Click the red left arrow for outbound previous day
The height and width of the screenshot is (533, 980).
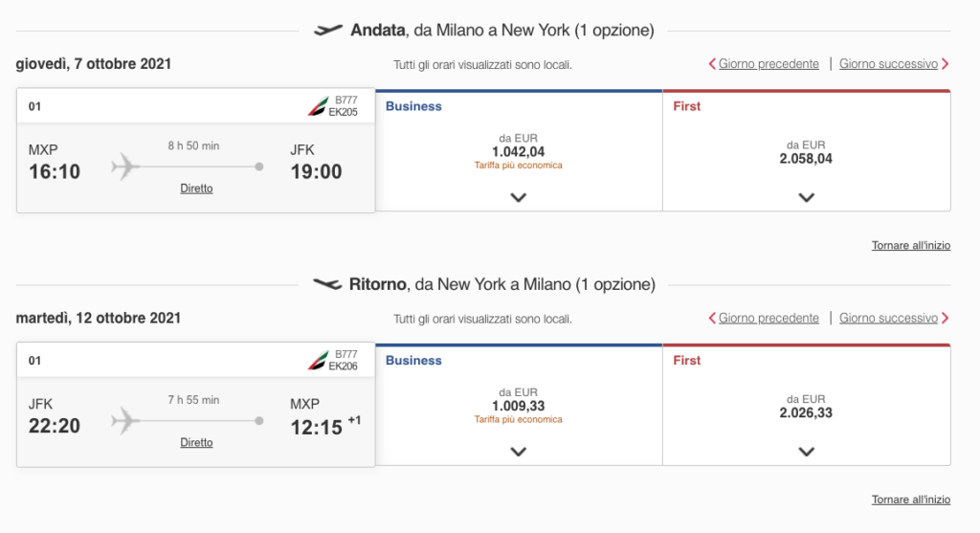(x=712, y=64)
